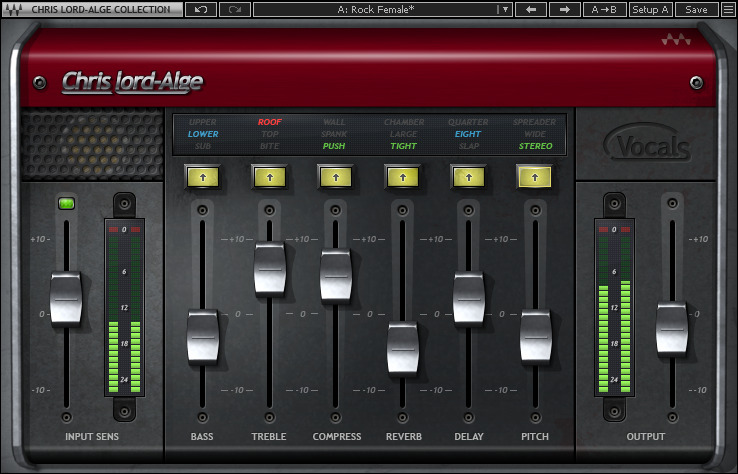Cycle Delay mode with yellow arrow button
This screenshot has width=738, height=474.
tap(469, 178)
